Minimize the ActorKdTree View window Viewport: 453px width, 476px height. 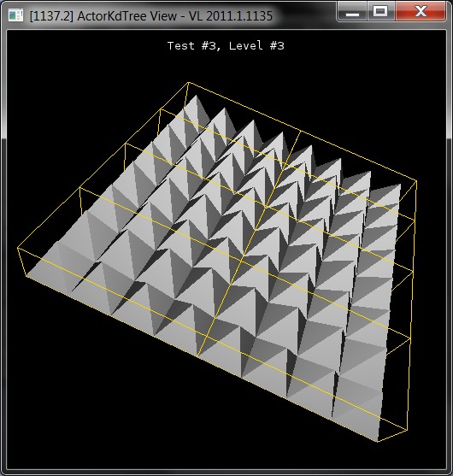352,12
